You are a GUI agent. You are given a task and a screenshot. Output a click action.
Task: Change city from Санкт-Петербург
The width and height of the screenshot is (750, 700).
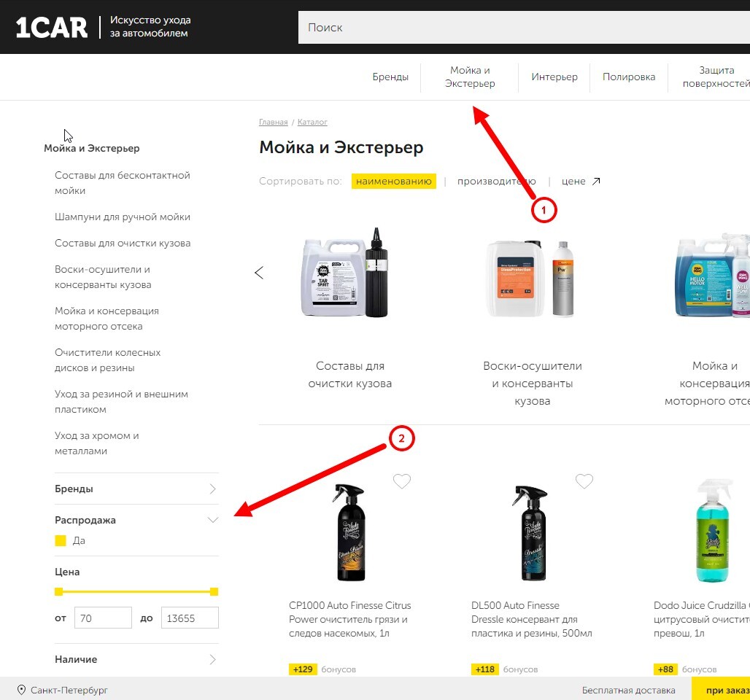coord(69,690)
